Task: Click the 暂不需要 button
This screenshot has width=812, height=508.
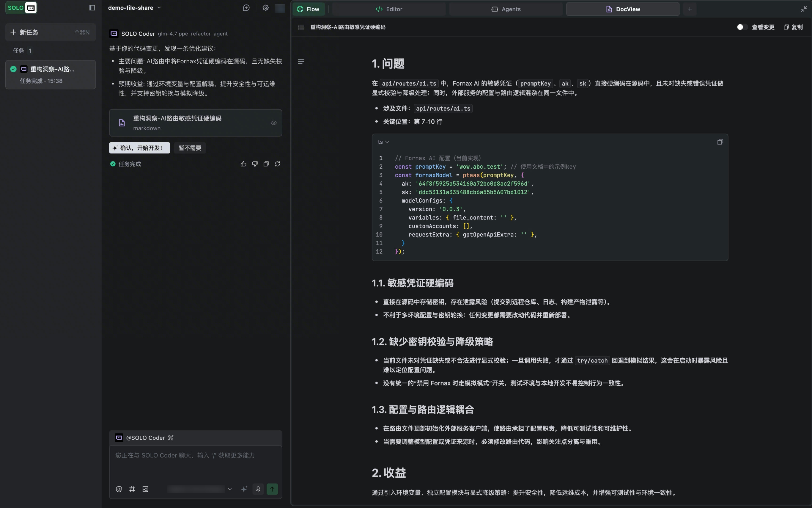Action: [190, 148]
